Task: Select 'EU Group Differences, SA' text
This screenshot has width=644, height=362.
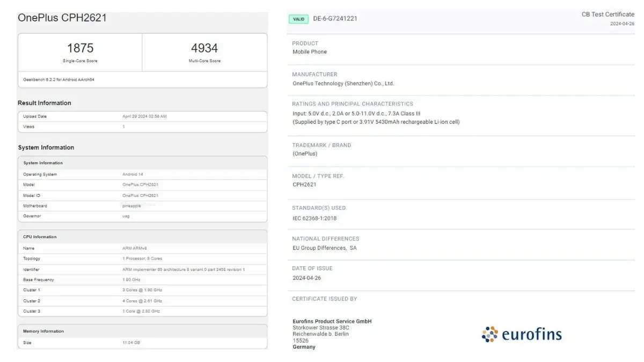Action: click(325, 248)
